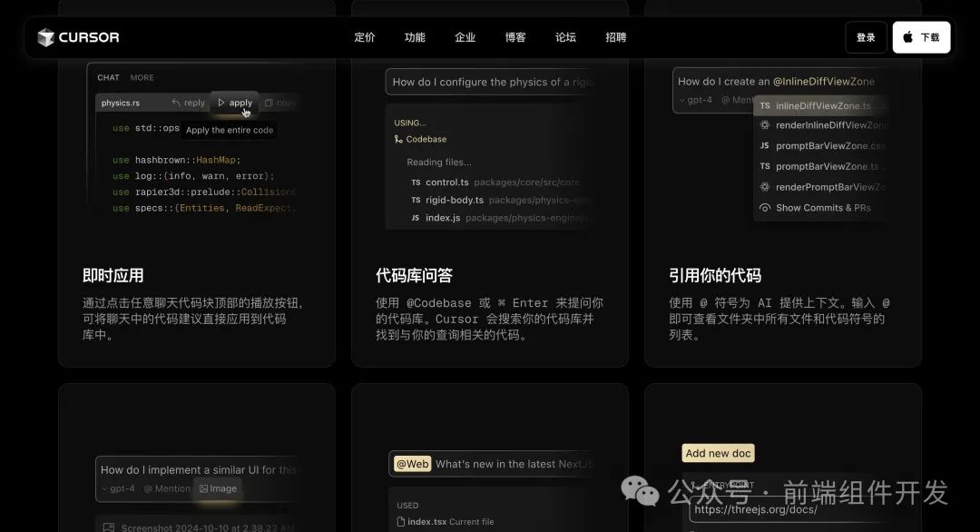Click the Cursor logo in the navbar
Screen dimensions: 980x532
click(78, 37)
